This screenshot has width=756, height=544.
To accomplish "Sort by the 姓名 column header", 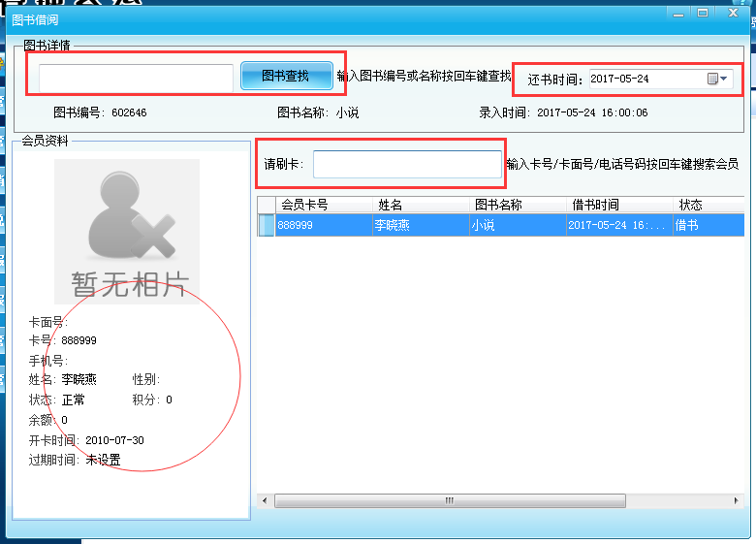I will point(421,205).
